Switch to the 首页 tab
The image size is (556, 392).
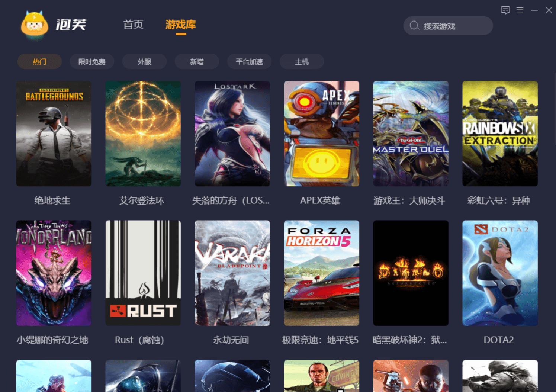click(133, 25)
